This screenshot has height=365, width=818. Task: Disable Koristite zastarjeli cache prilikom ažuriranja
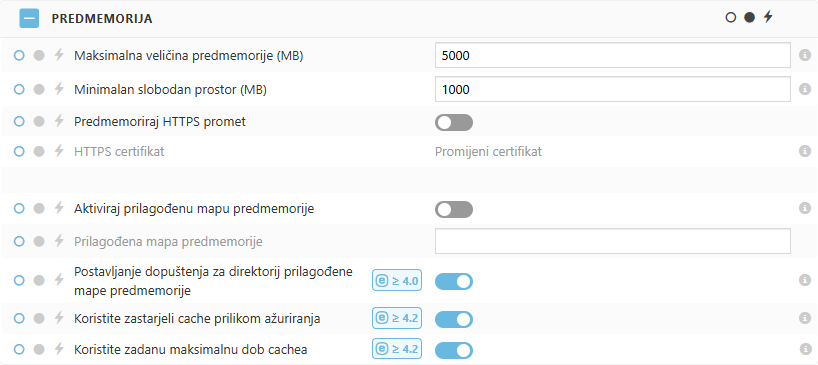pyautogui.click(x=454, y=319)
